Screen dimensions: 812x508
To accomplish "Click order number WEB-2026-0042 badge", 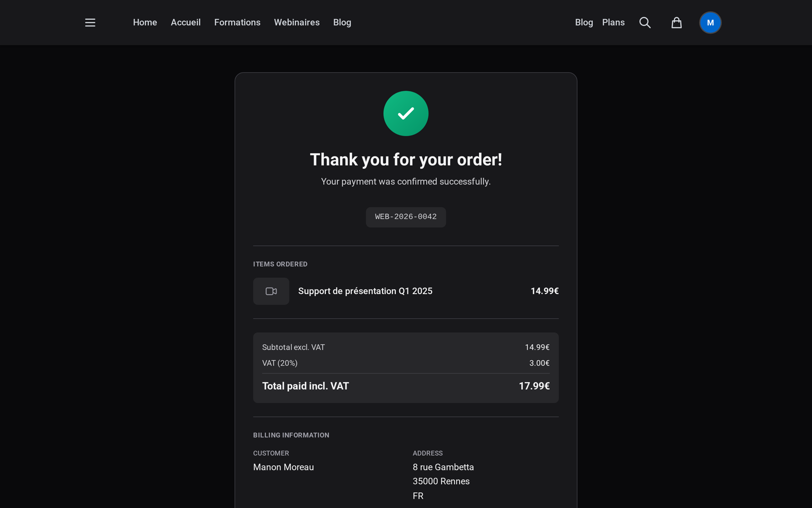I will (406, 217).
